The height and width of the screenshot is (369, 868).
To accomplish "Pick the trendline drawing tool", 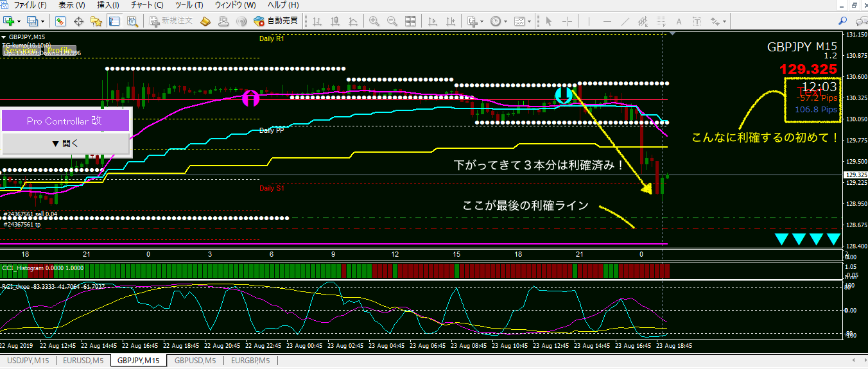I will [625, 21].
